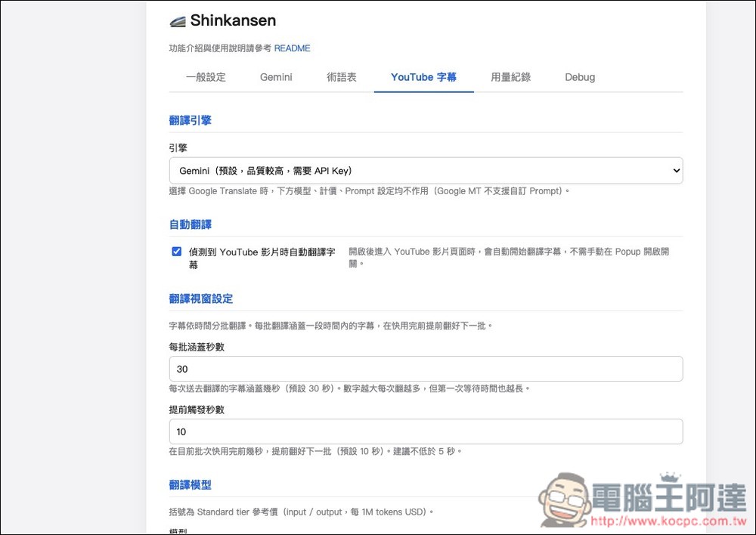Viewport: 756px width, 535px height.
Task: Switch to the Debug tab
Action: coord(579,77)
